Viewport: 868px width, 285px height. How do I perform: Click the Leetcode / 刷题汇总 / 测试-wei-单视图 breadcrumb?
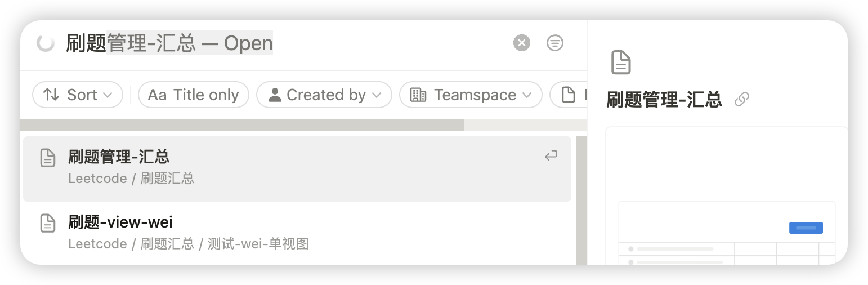pos(189,244)
